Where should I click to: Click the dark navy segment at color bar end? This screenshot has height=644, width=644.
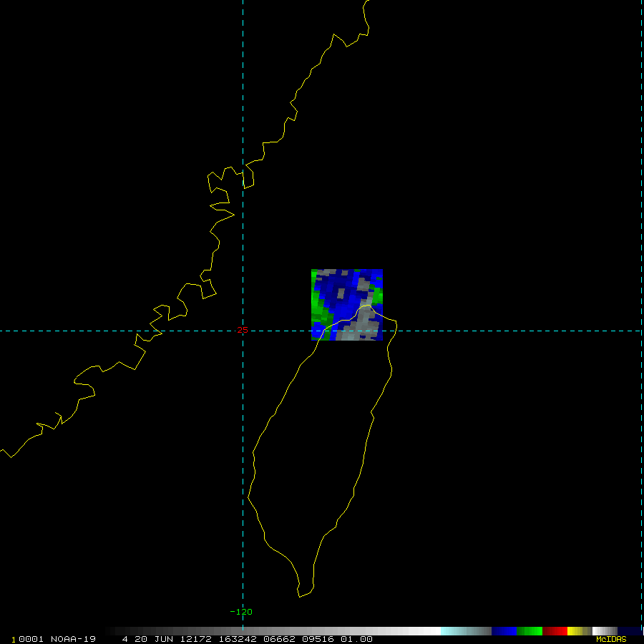(630, 631)
